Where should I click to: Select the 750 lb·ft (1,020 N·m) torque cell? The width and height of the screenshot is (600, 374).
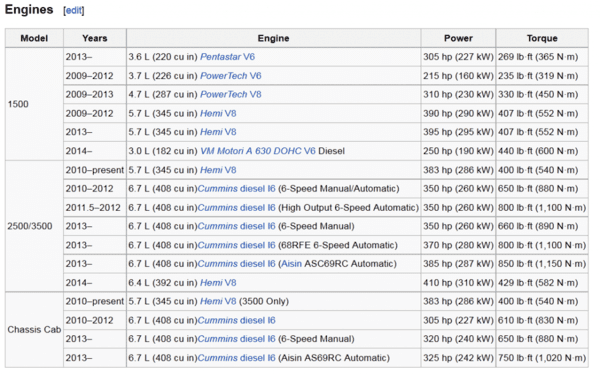tap(542, 358)
